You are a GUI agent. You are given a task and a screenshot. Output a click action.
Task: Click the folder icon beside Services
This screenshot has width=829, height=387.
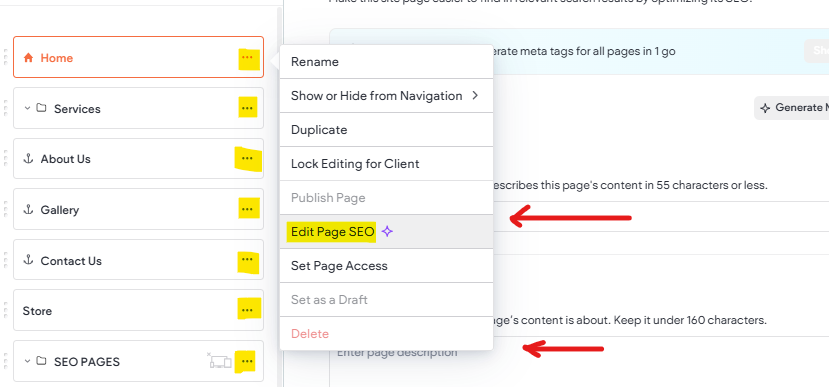pyautogui.click(x=41, y=108)
